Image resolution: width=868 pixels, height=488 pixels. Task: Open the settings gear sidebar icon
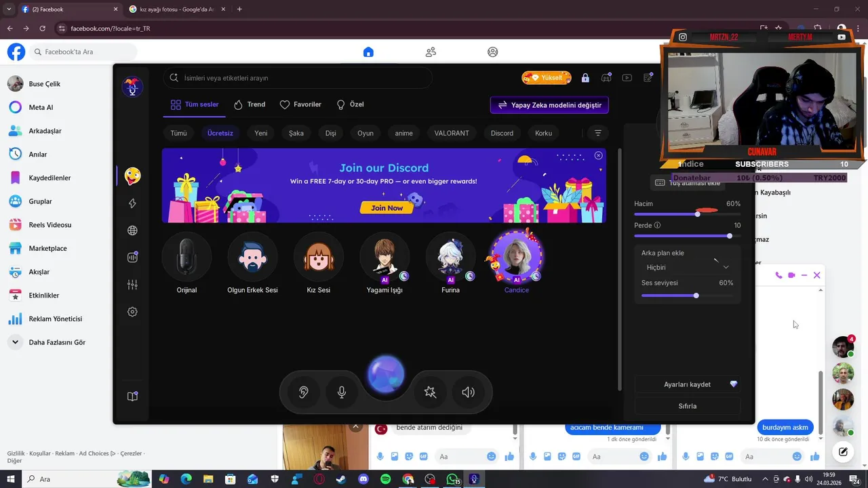click(x=132, y=312)
